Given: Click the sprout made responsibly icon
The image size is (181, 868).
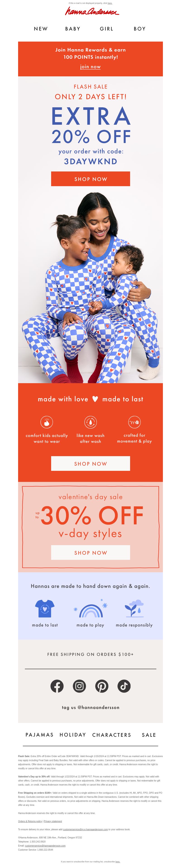Looking at the screenshot, I should pyautogui.click(x=134, y=608).
